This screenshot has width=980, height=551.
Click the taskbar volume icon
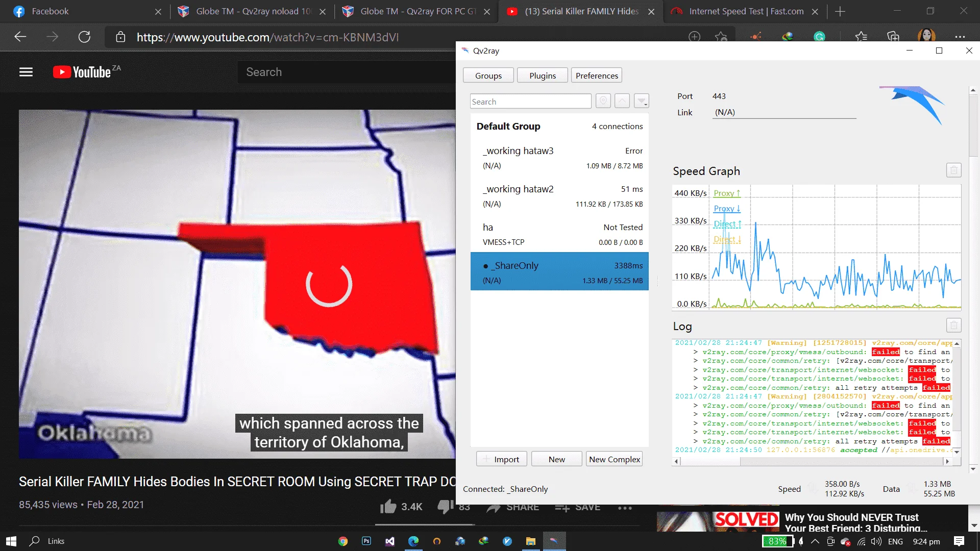point(876,541)
